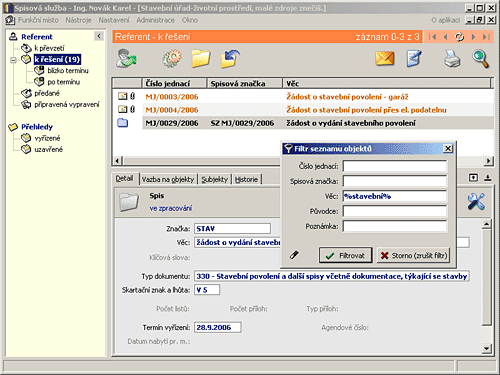The image size is (500, 375).
Task: Select k řešení (19) tree item
Action: [x=57, y=59]
